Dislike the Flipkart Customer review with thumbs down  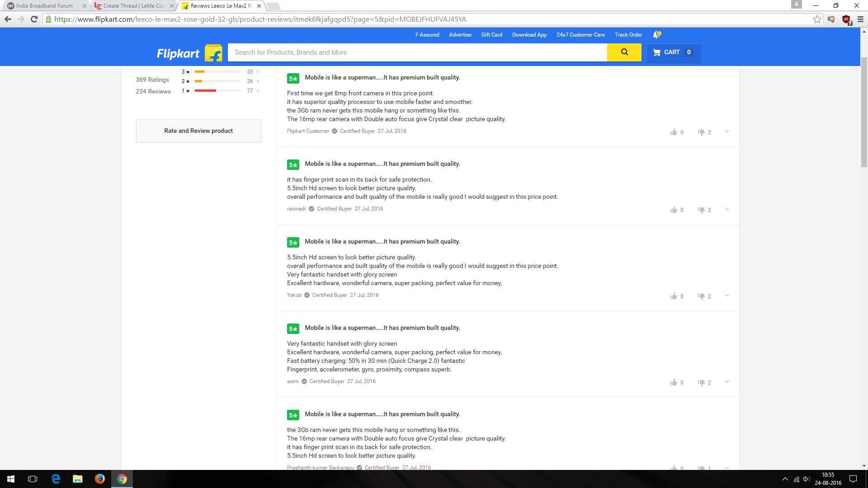click(x=701, y=132)
